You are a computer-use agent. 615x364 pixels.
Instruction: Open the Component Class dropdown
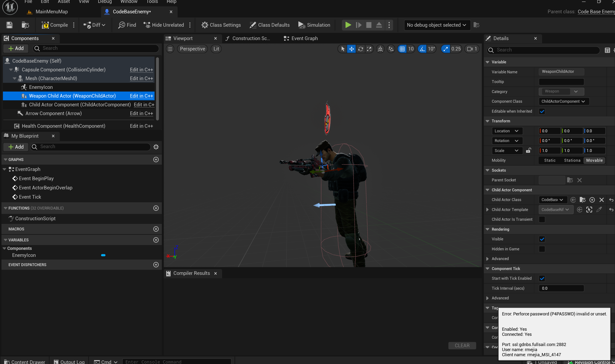tap(563, 101)
